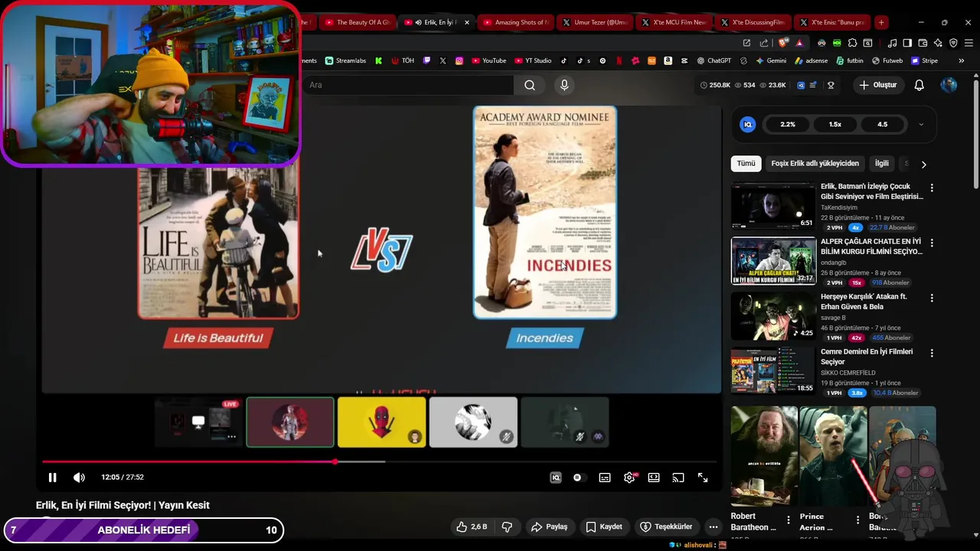Open browser extensions puzzle icon
The width and height of the screenshot is (980, 551).
[x=852, y=43]
